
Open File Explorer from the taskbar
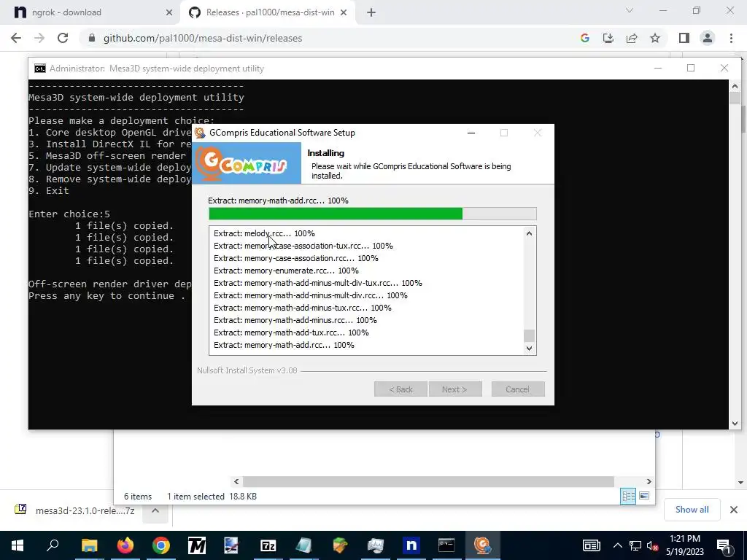click(89, 545)
